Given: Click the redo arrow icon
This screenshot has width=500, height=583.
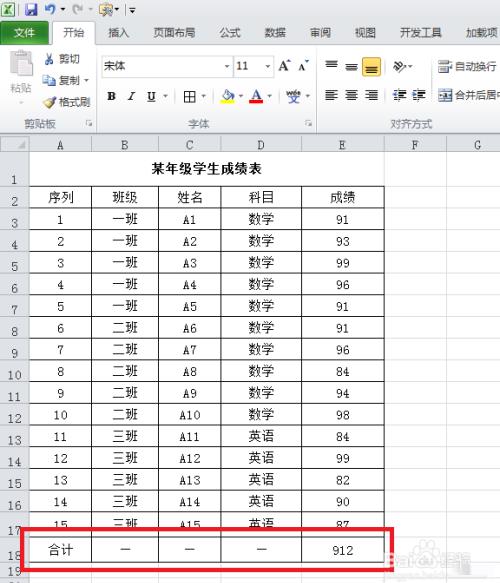Looking at the screenshot, I should coord(78,9).
